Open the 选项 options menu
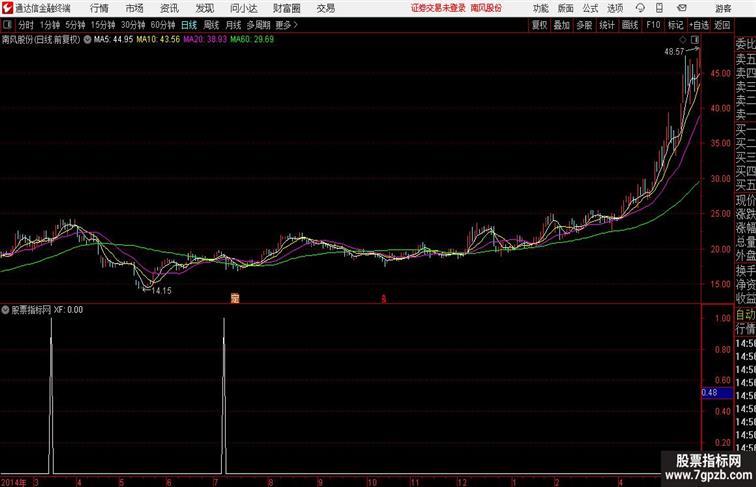 coord(615,8)
